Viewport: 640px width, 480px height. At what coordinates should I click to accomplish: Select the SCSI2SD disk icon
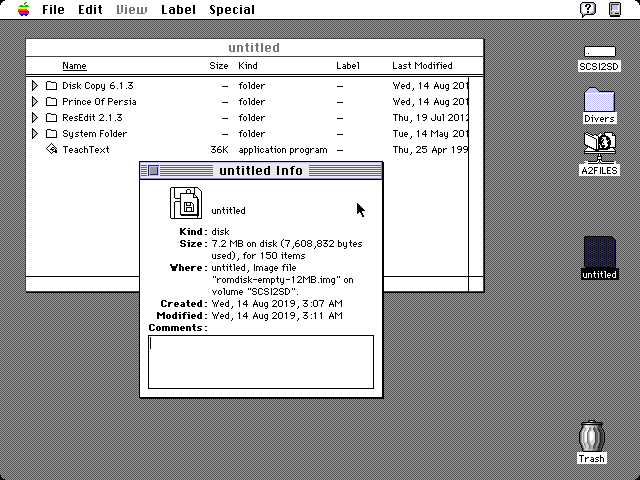click(x=600, y=52)
